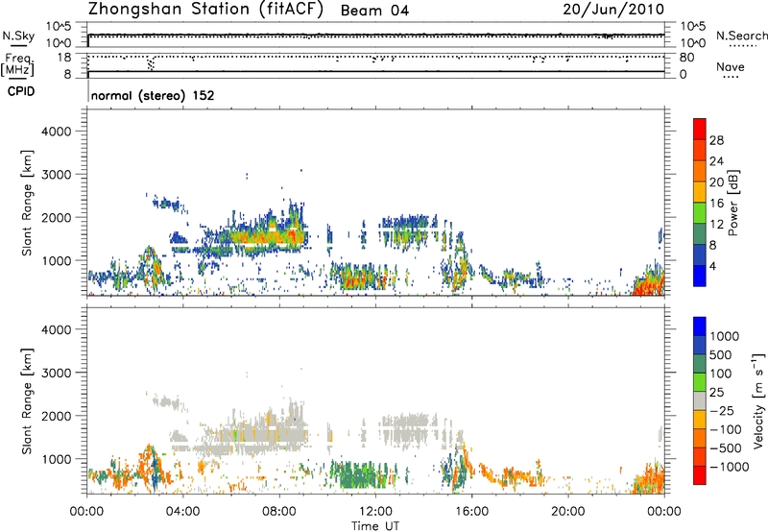Click the '4000' range label on the power panel
Image resolution: width=768 pixels, height=532 pixels.
pyautogui.click(x=57, y=132)
